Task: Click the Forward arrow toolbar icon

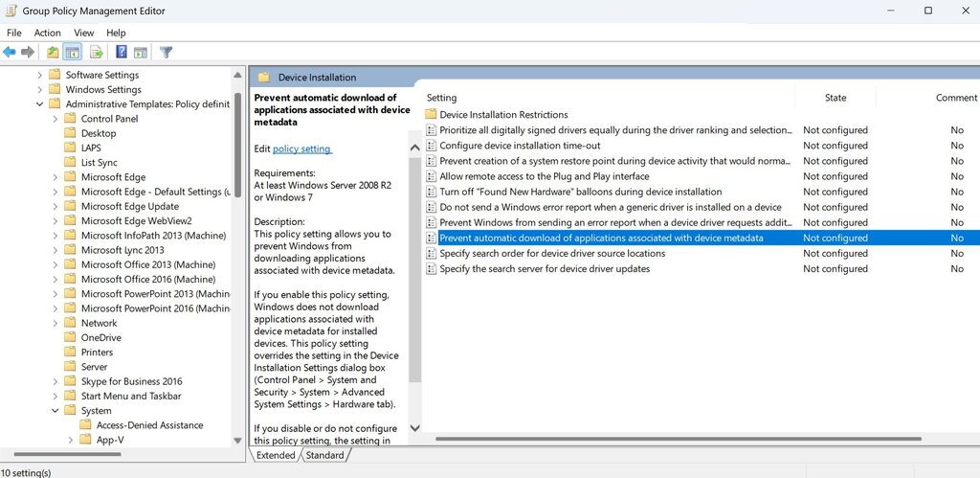Action: point(28,52)
